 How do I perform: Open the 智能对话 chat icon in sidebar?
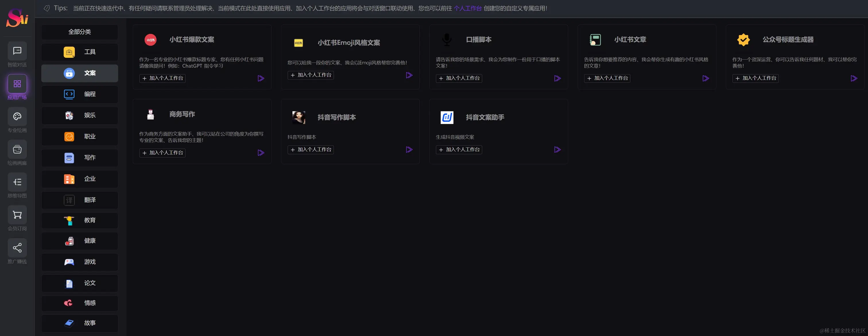17,51
